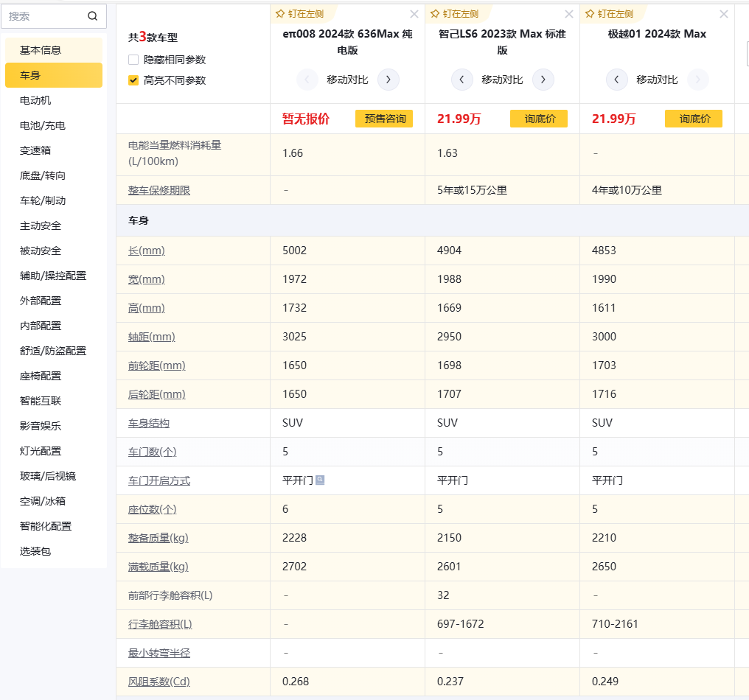Click info icon beside 平开门

pos(320,480)
